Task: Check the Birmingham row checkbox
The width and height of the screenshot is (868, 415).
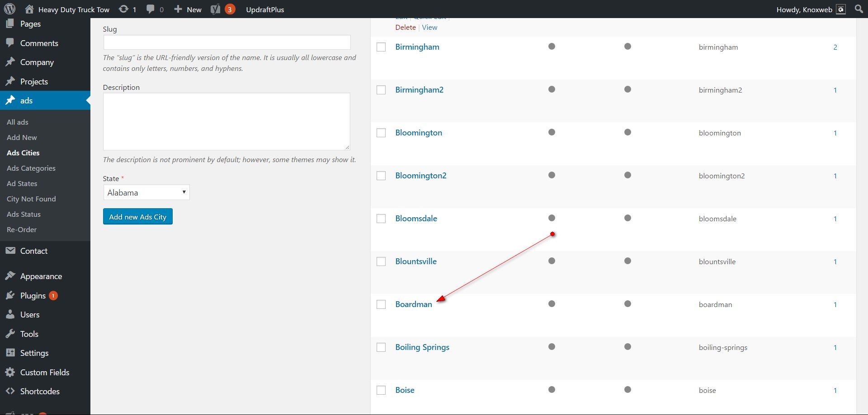Action: (x=381, y=47)
